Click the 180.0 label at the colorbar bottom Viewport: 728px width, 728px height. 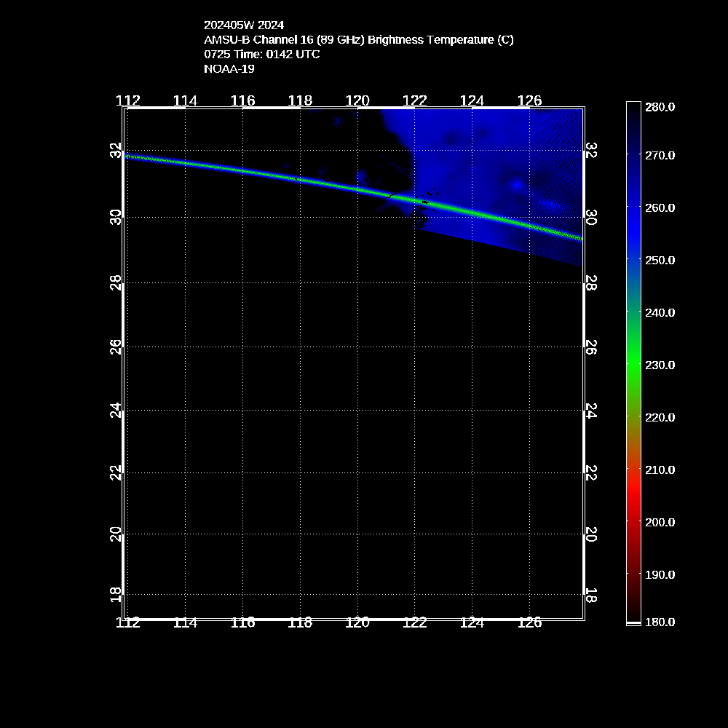660,622
